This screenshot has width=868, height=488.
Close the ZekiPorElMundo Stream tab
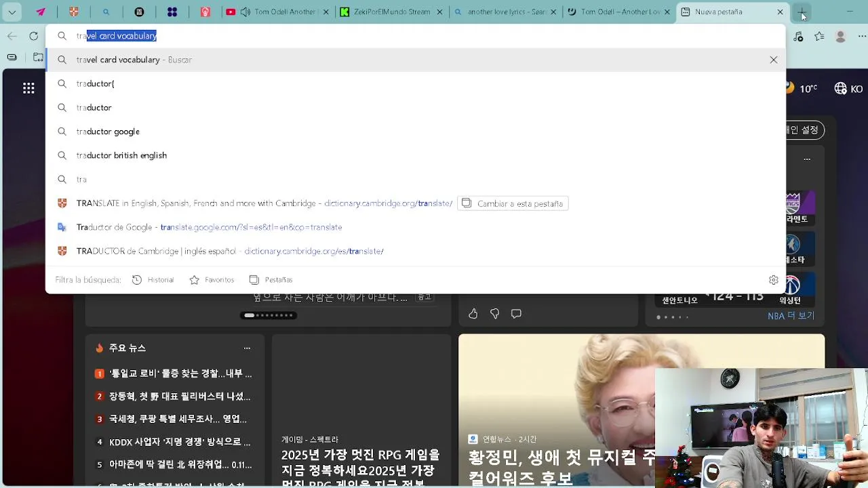click(439, 12)
